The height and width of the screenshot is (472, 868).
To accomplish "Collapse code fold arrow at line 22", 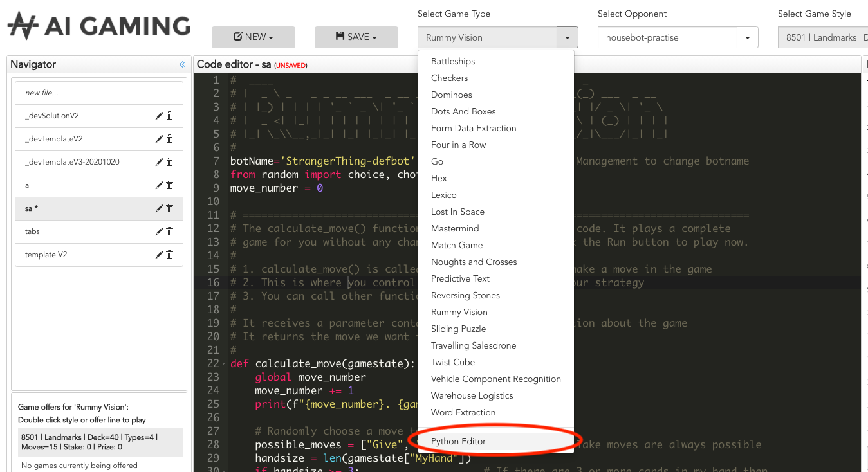I will [223, 364].
